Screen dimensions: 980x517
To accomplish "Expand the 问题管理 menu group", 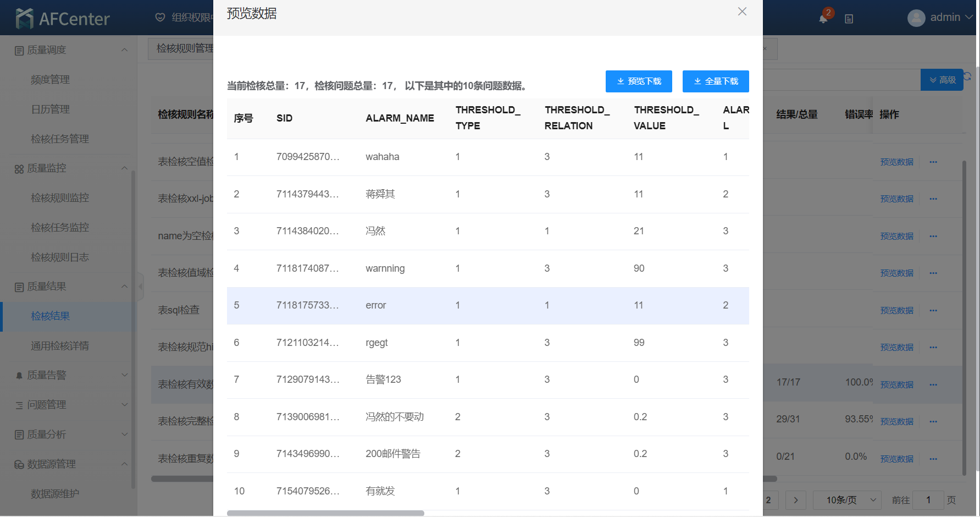I will [124, 405].
